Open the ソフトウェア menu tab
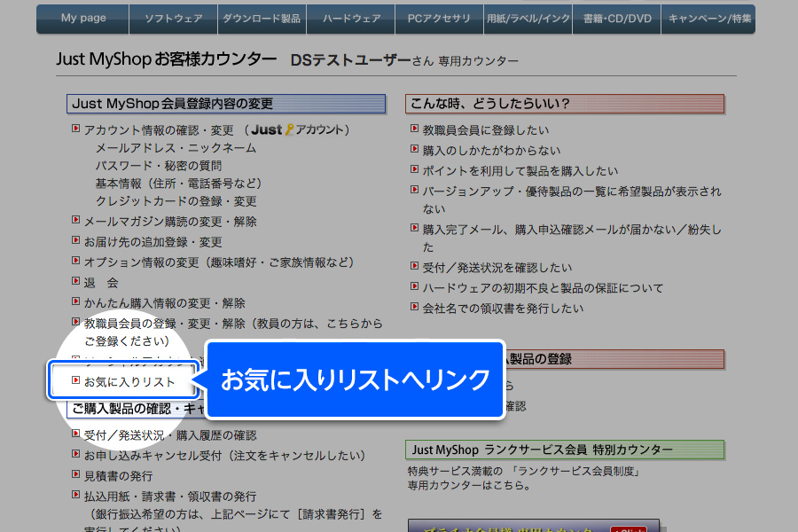Image resolution: width=798 pixels, height=532 pixels. tap(174, 19)
